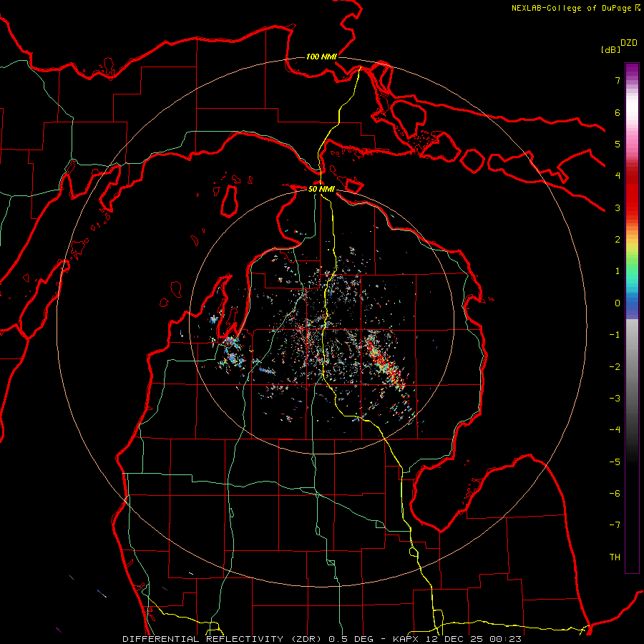Select the 4 value on the legend
The image size is (644, 644).
[x=618, y=176]
